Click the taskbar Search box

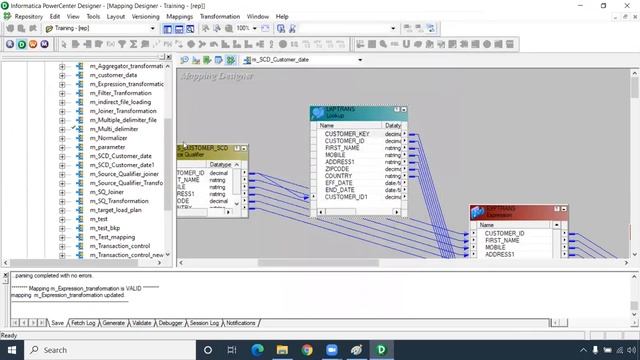pyautogui.click(x=110, y=350)
